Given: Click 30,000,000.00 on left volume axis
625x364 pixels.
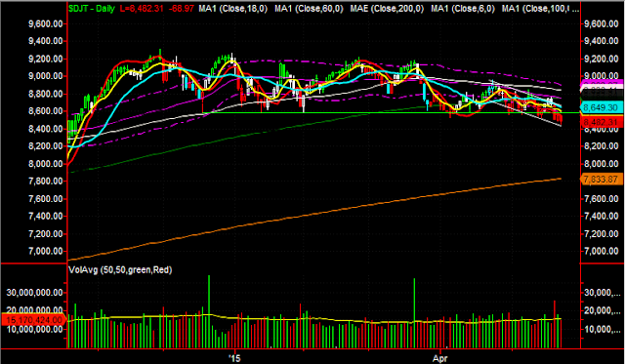Looking at the screenshot, I should 35,293.
